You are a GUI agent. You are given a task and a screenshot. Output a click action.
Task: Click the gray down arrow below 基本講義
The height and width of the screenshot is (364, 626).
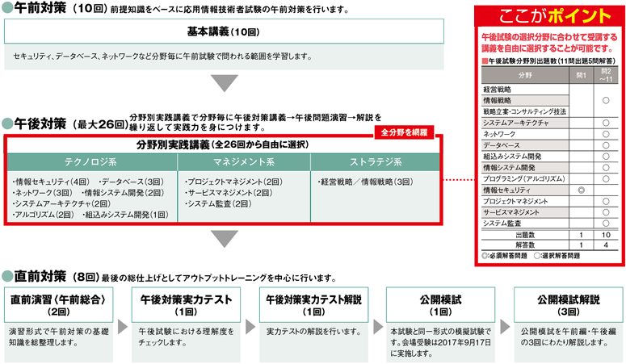[x=224, y=83]
